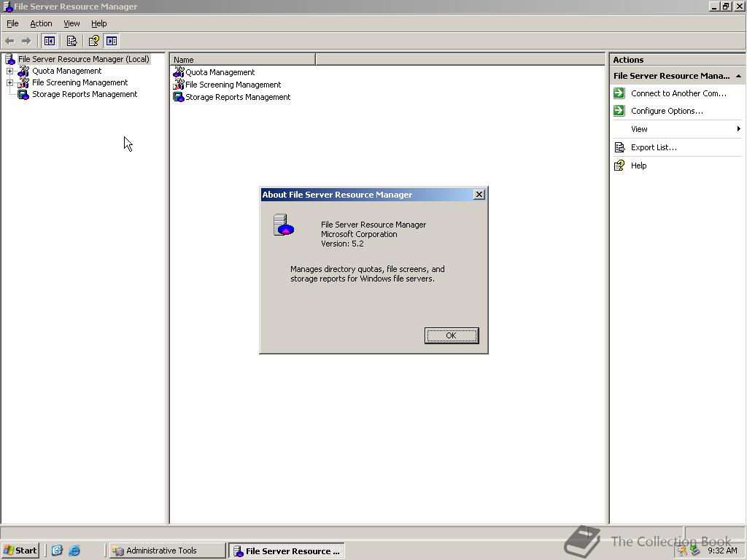
Task: Expand the Quota Management tree node
Action: click(x=9, y=71)
